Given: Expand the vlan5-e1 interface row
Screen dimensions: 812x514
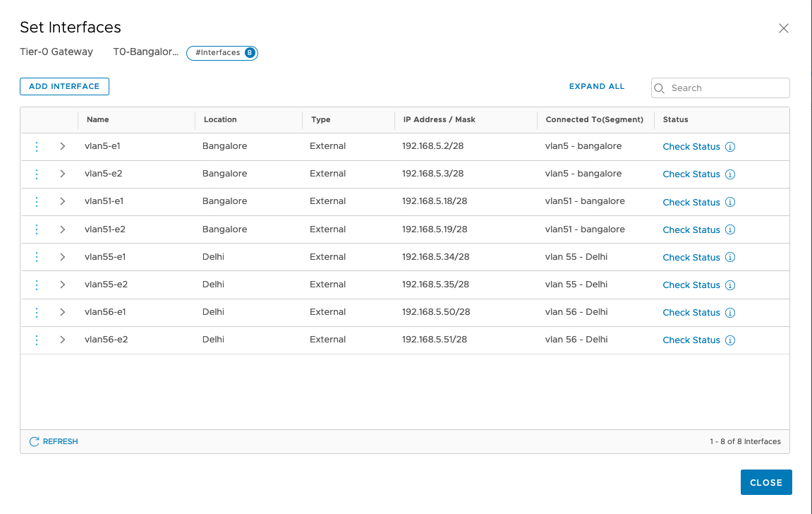Looking at the screenshot, I should coord(62,146).
